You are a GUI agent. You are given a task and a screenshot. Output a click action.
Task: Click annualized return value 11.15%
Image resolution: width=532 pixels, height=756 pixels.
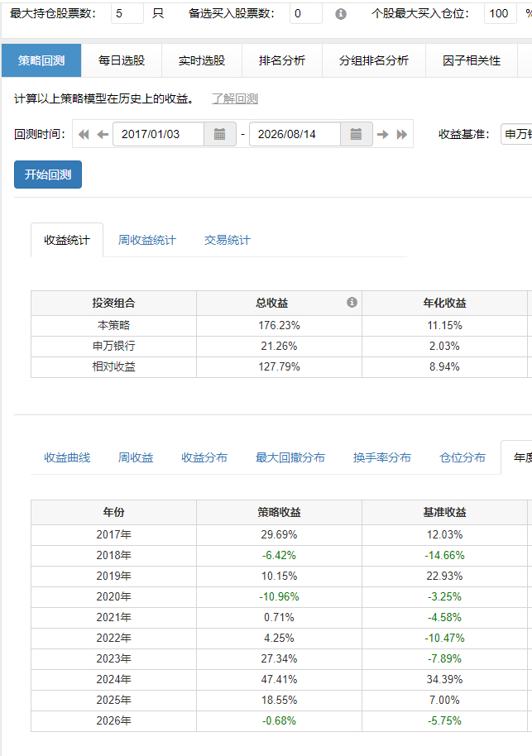444,325
